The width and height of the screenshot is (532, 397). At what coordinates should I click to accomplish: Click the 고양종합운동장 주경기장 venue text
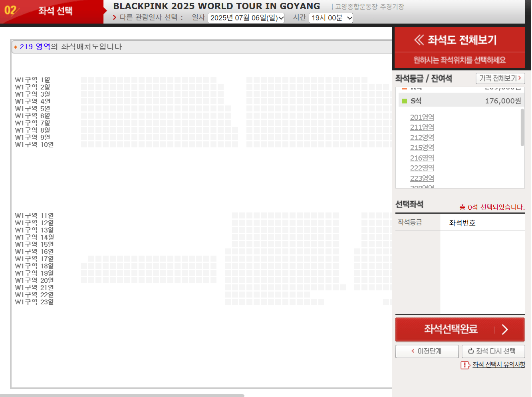369,7
